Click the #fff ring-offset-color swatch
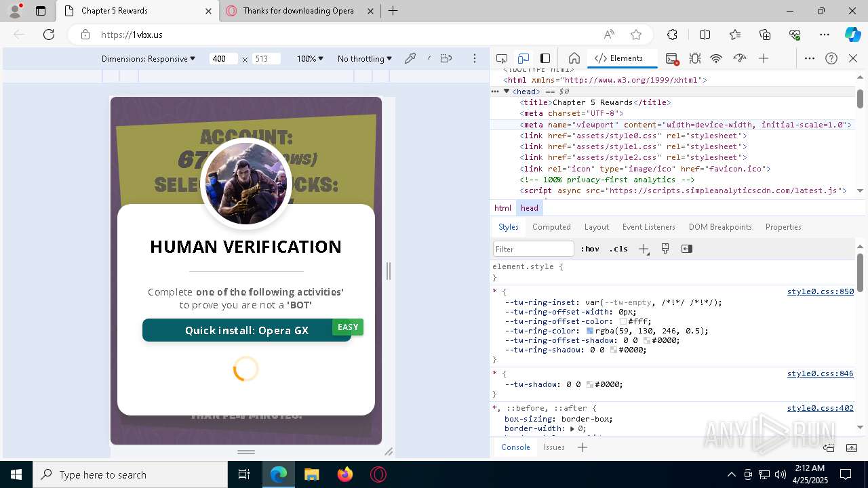 pos(623,322)
